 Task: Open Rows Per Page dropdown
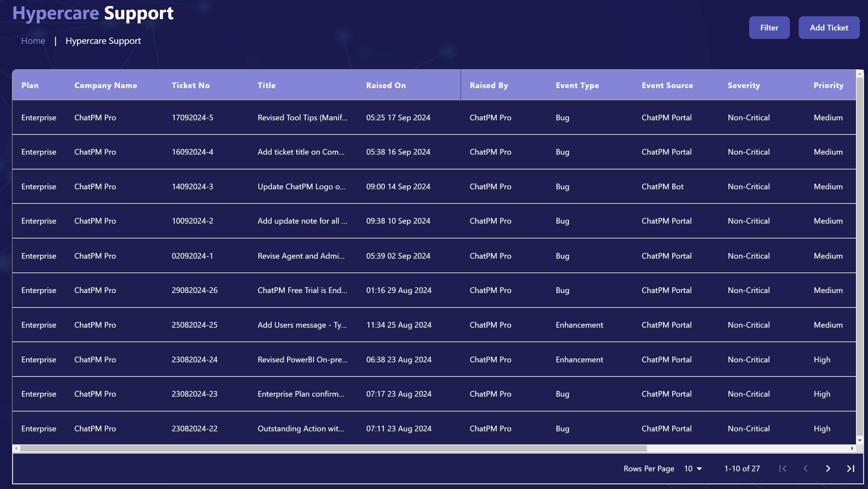tap(693, 468)
